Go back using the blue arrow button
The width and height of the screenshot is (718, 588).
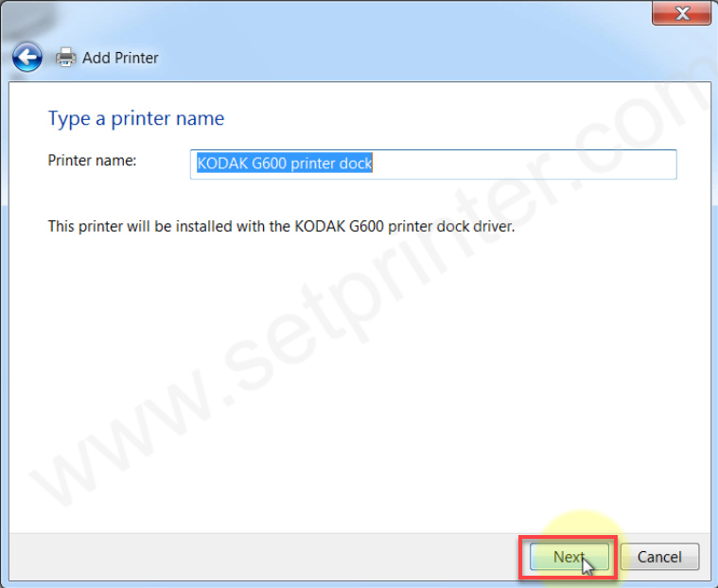(x=27, y=58)
